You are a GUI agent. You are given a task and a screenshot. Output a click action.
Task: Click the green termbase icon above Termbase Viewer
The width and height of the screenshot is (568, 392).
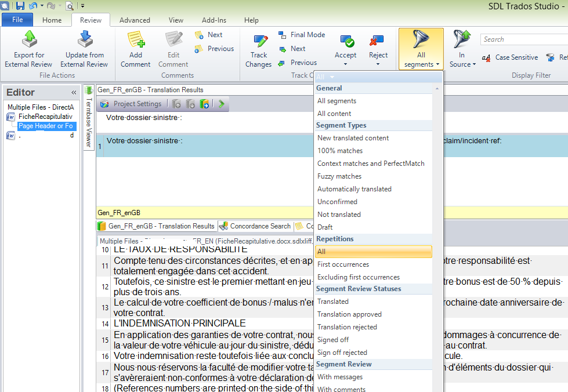[x=88, y=90]
